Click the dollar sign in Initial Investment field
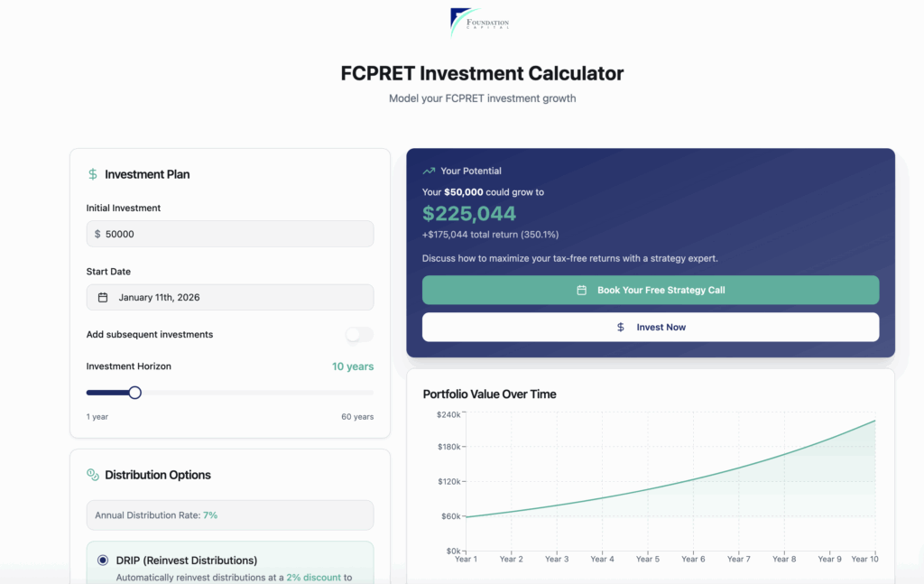 pyautogui.click(x=98, y=234)
